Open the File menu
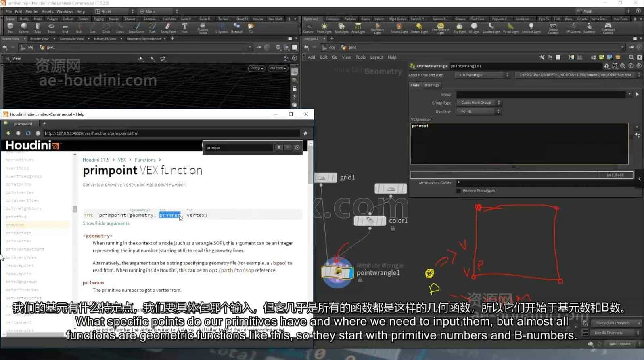Viewport: 644px width, 360px height. (x=8, y=11)
